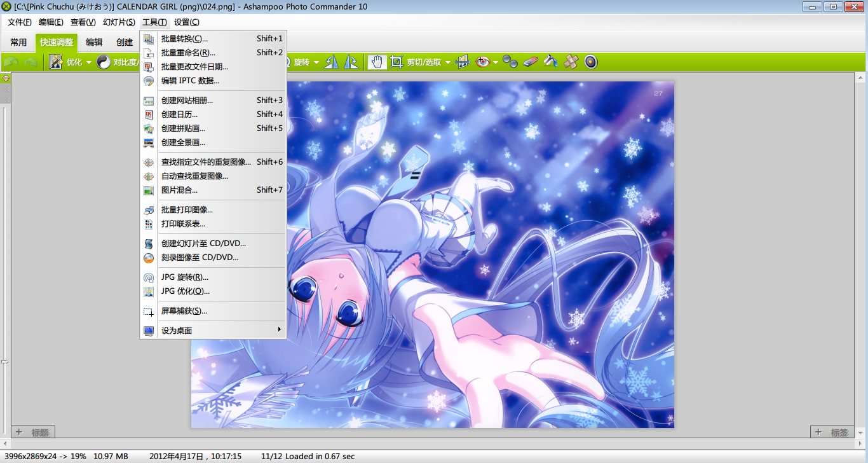Switch to the 创建 tab

click(125, 43)
